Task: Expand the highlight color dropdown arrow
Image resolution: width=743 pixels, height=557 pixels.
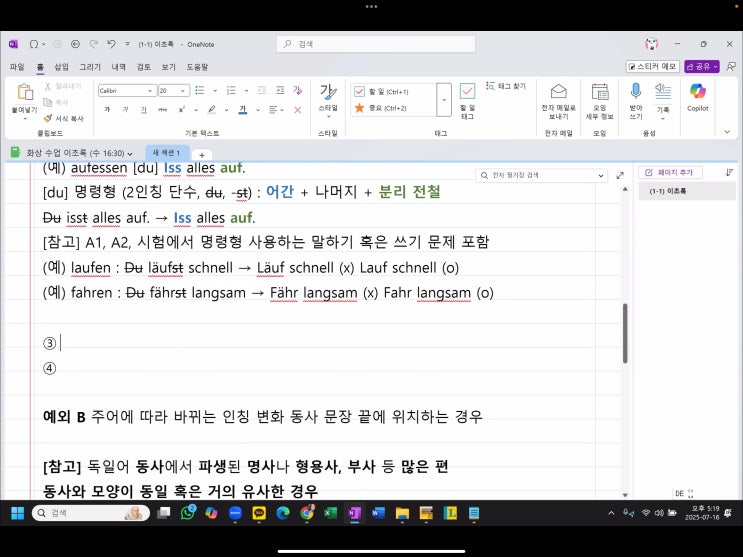Action: tap(227, 110)
